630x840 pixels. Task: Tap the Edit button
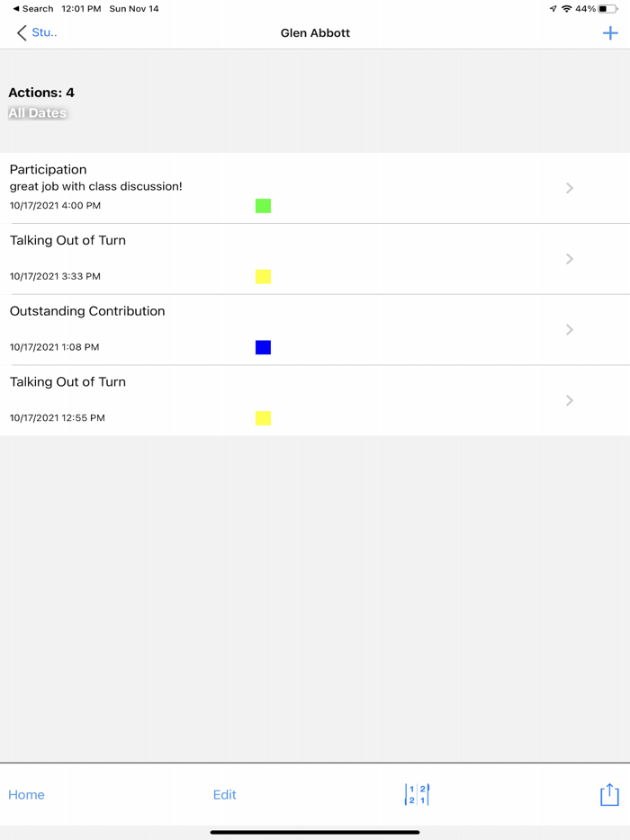pos(224,794)
